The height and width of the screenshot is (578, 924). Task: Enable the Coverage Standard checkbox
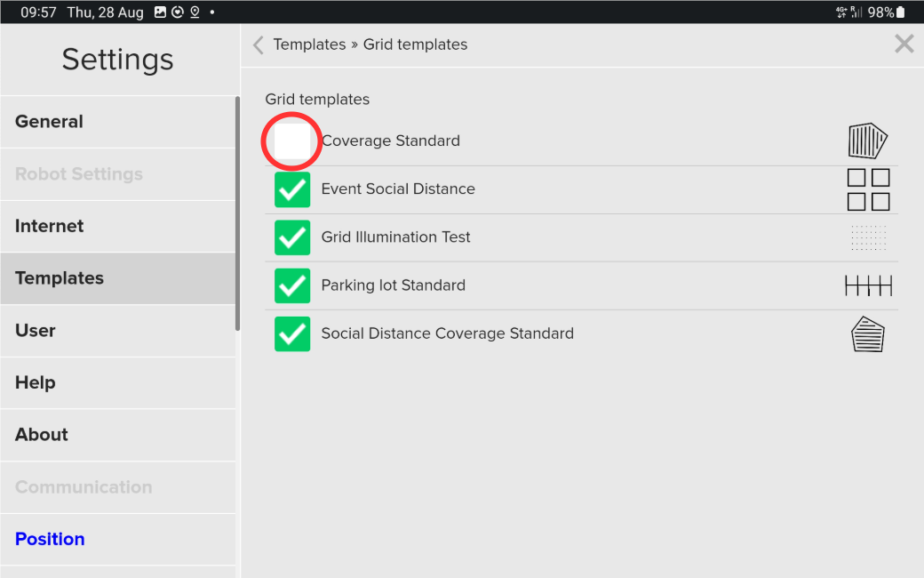coord(292,141)
